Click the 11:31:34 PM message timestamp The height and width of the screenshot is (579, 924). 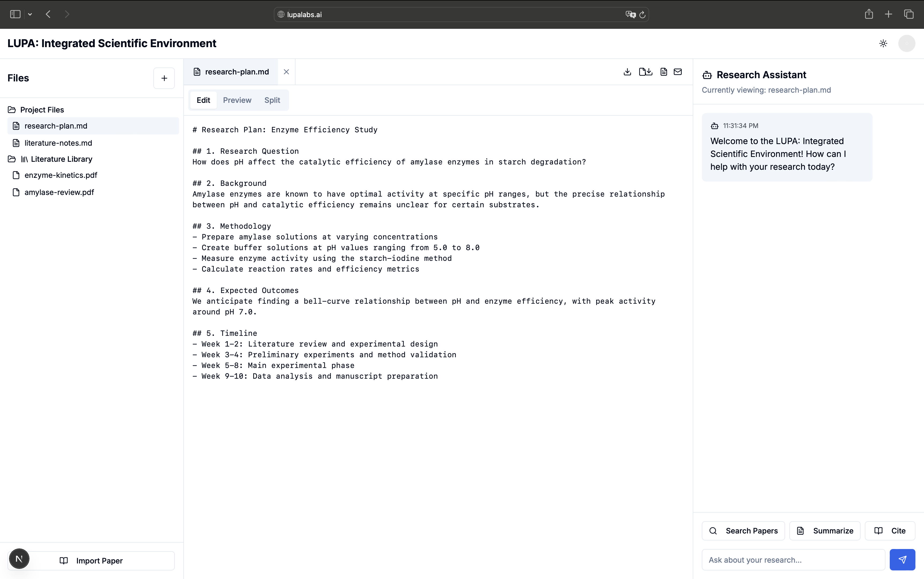pyautogui.click(x=740, y=126)
